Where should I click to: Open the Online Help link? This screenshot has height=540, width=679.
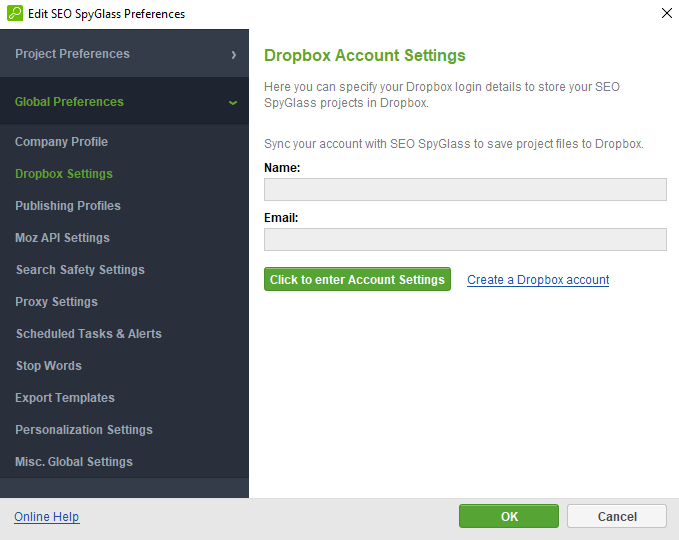coord(46,517)
